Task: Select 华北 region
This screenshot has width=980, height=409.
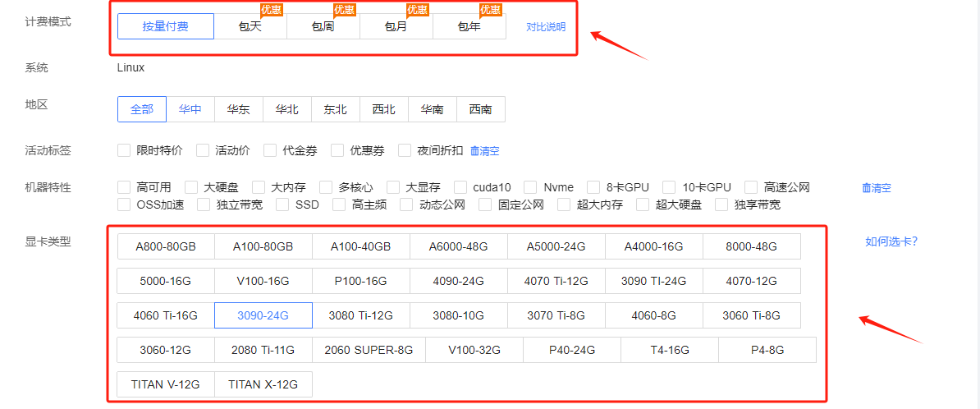Action: pos(287,109)
